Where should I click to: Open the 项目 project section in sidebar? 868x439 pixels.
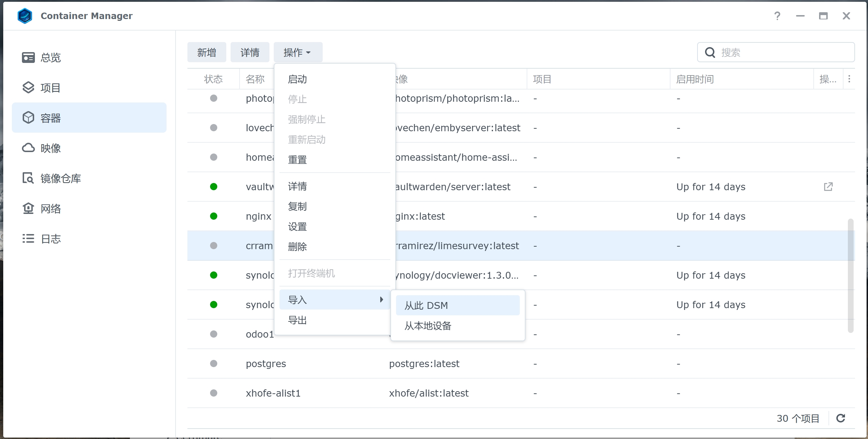tap(50, 88)
